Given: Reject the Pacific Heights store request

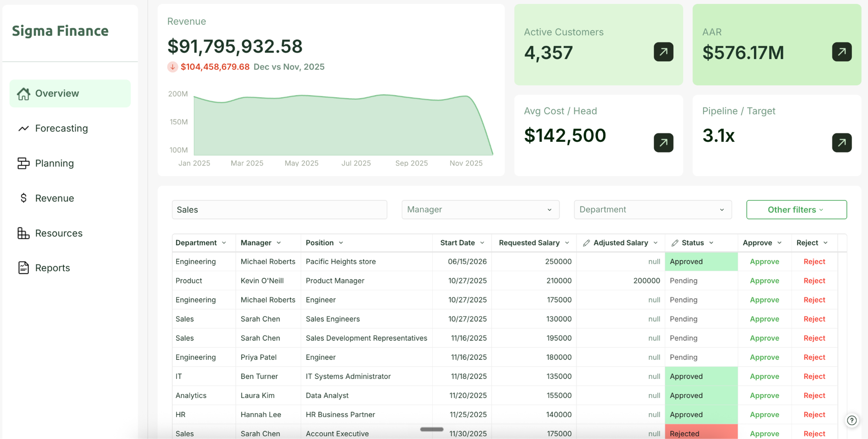Looking at the screenshot, I should coord(814,261).
